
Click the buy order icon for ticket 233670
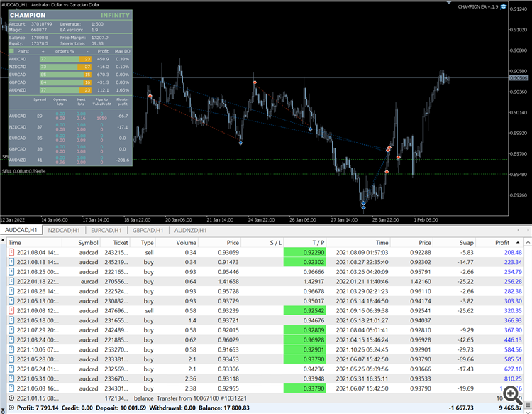11,378
